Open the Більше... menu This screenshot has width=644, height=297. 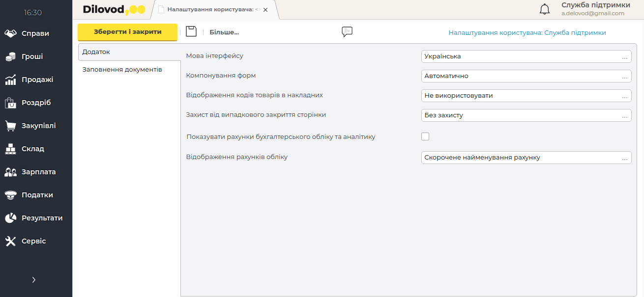[x=224, y=32]
